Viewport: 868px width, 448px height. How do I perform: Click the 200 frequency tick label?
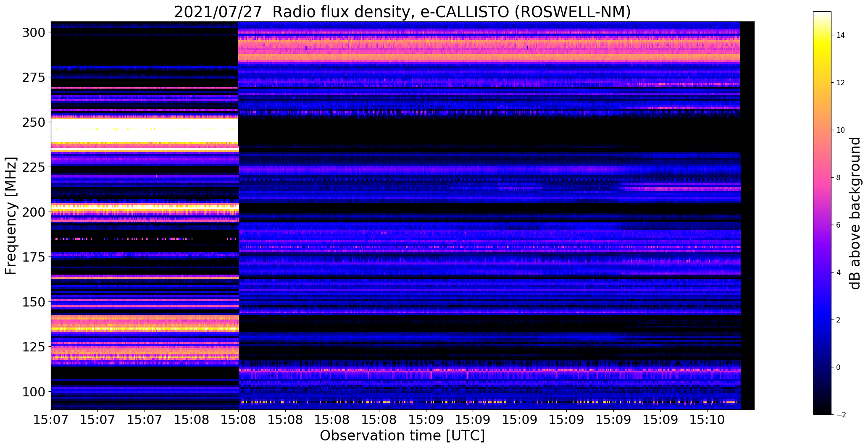[x=34, y=212]
